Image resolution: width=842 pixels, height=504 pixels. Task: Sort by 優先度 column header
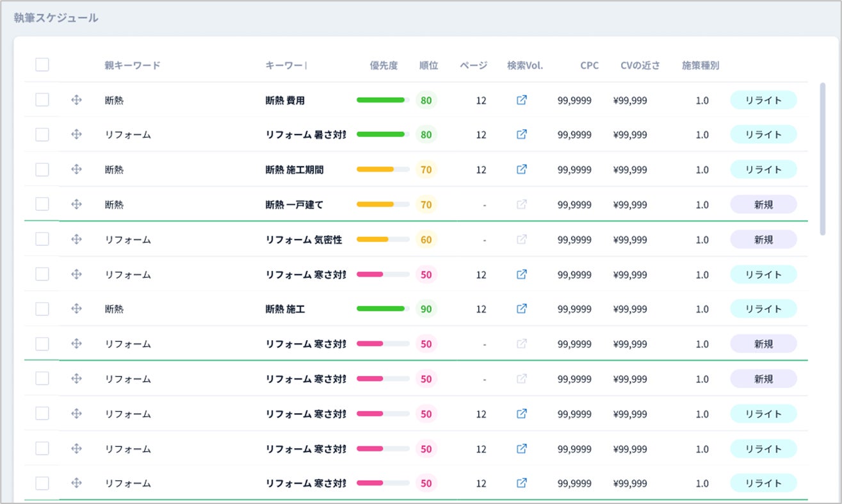(384, 65)
